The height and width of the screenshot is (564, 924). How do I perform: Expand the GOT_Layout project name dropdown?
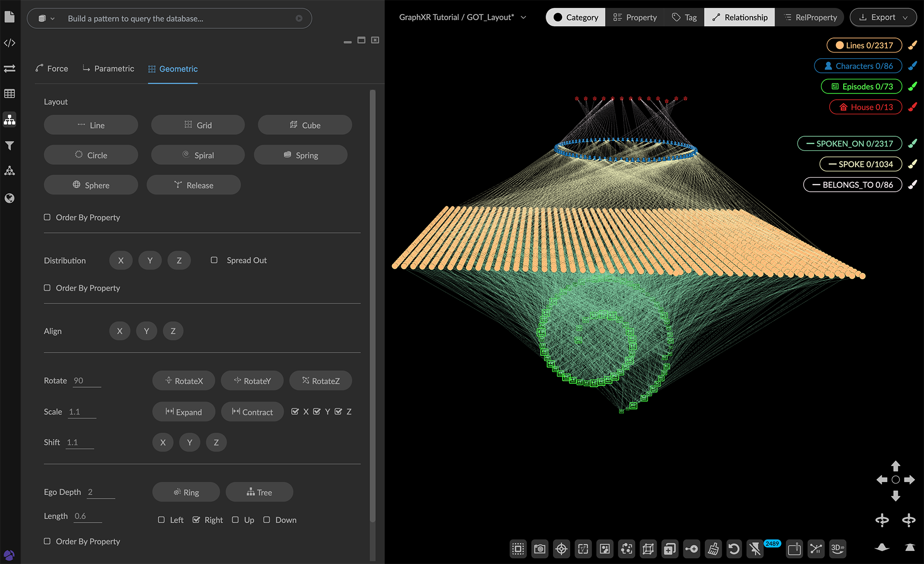tap(524, 17)
